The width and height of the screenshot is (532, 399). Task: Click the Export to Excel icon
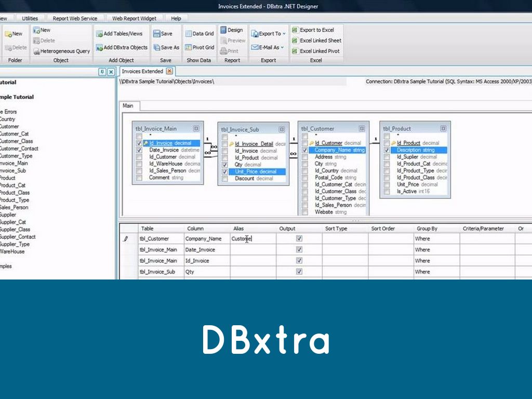click(295, 30)
